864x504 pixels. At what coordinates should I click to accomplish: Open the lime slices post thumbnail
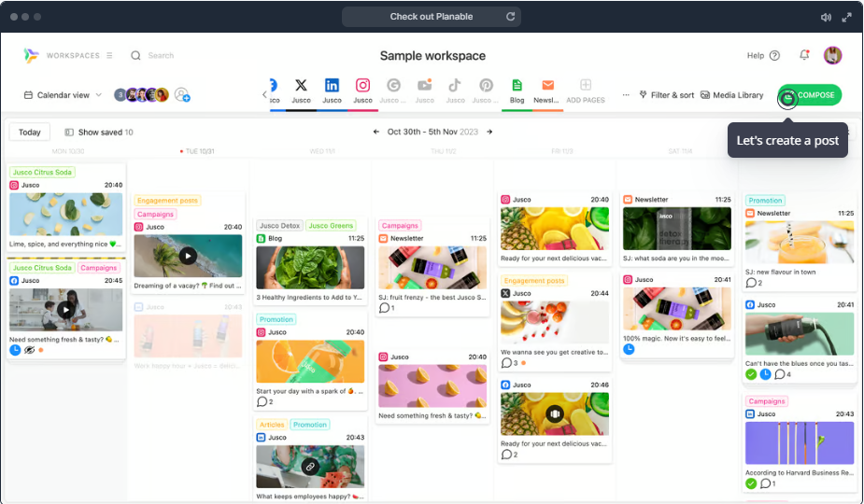click(x=65, y=215)
